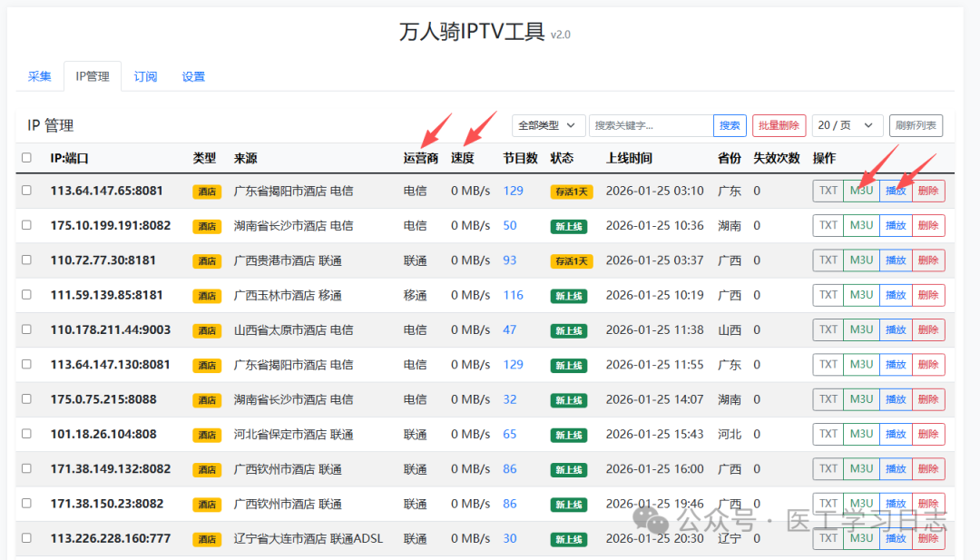Select the checkbox for IP 175.10.199.191:8082
Image resolution: width=980 pixels, height=560 pixels.
tap(25, 225)
